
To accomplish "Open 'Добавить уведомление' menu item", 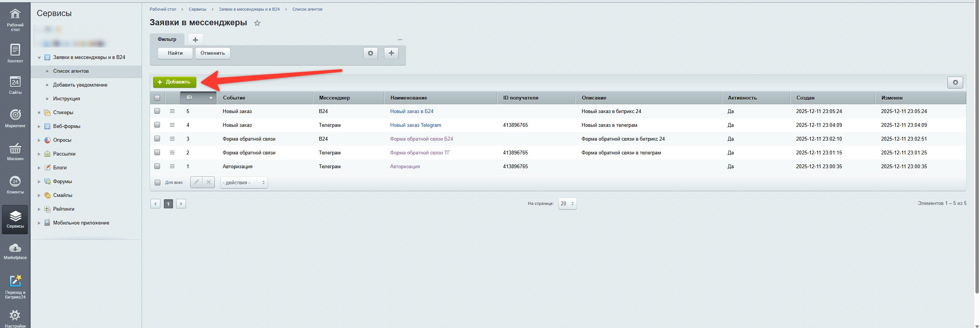I will (x=80, y=85).
